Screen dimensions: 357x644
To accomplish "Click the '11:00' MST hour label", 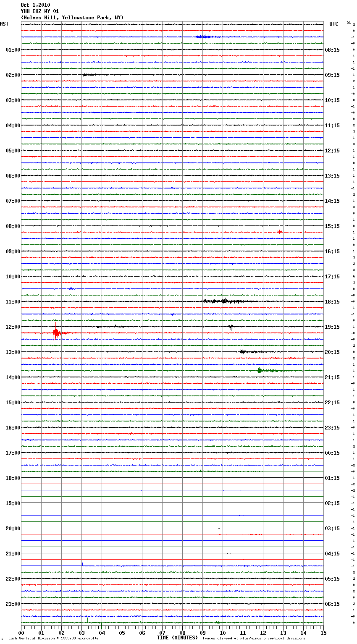I will coord(13,302).
